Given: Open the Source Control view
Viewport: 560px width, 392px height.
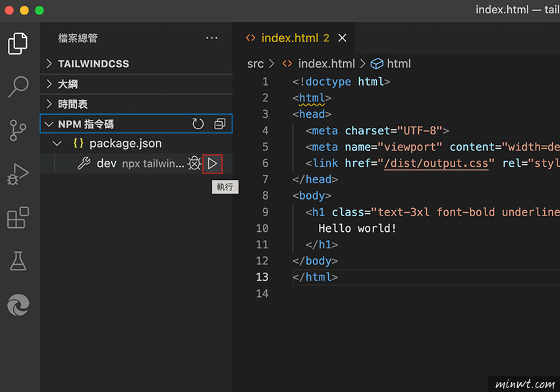Looking at the screenshot, I should click(x=18, y=130).
